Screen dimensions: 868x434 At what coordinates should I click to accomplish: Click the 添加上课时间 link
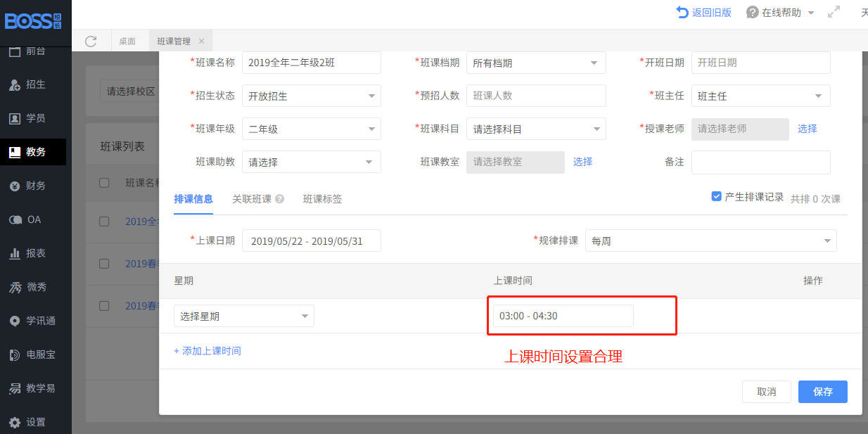208,350
